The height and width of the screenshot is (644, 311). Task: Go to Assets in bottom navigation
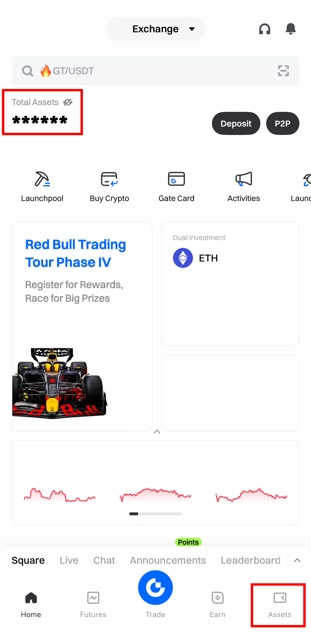coord(279,605)
